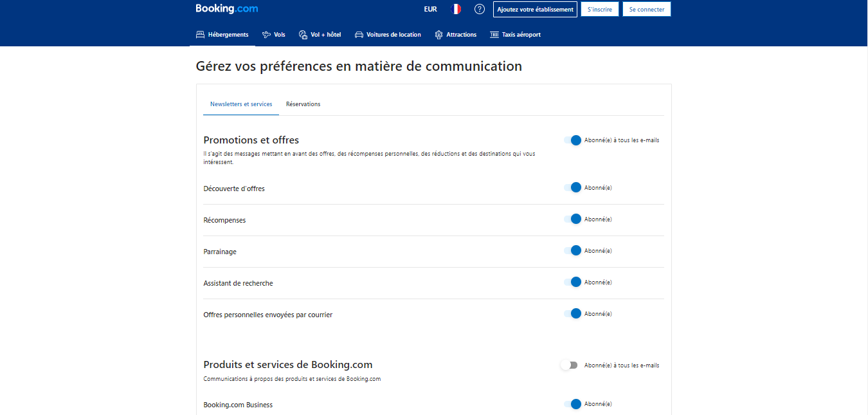The height and width of the screenshot is (415, 868).
Task: Click the Voitures de location car icon
Action: [x=359, y=35]
